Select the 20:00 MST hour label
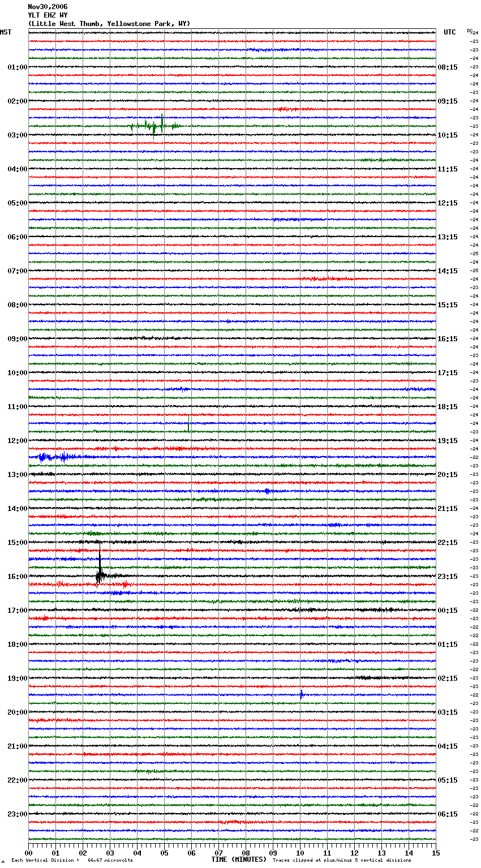The width and height of the screenshot is (481, 868). 17,712
